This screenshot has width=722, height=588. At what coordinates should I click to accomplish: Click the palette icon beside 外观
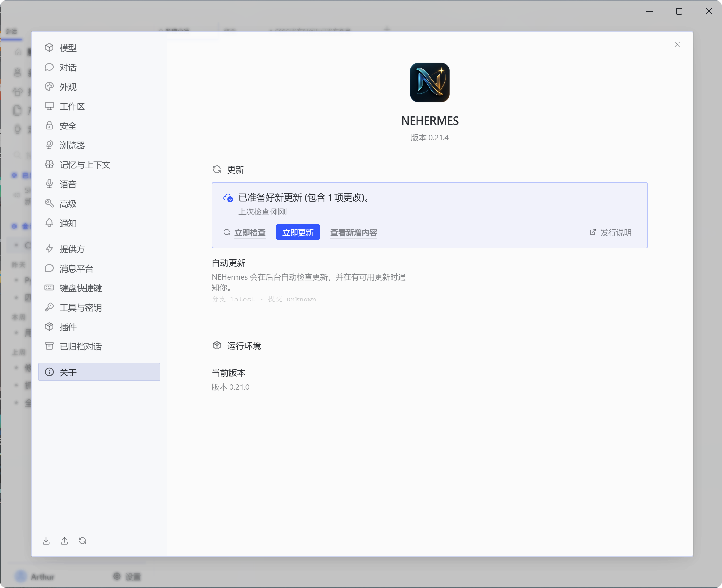[49, 86]
